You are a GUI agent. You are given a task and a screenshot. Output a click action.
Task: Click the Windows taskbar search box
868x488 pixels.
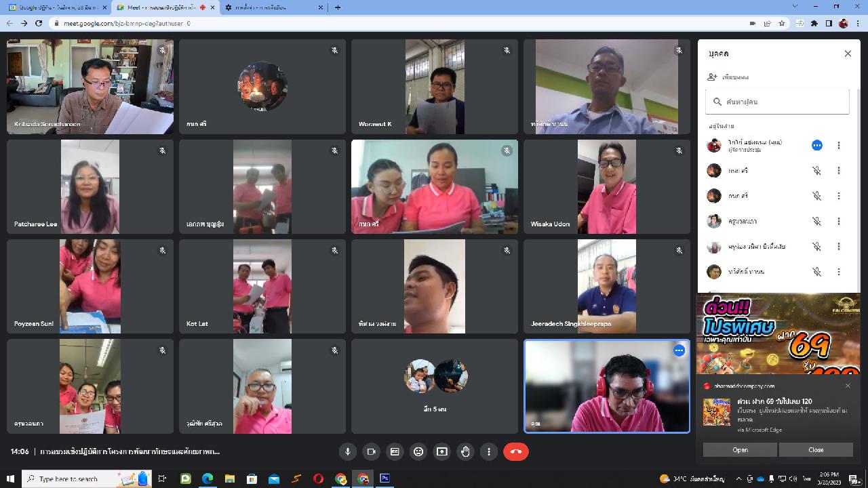88,479
